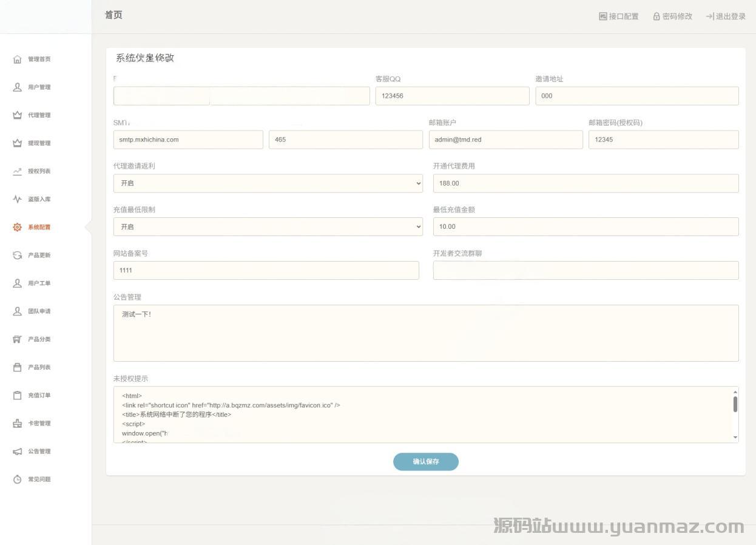Select 产品分类 menu item

pyautogui.click(x=39, y=339)
